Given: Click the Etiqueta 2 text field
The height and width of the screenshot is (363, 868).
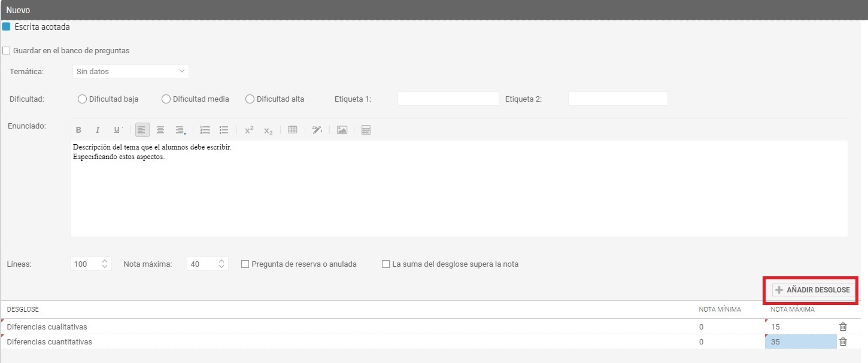Looking at the screenshot, I should point(617,99).
